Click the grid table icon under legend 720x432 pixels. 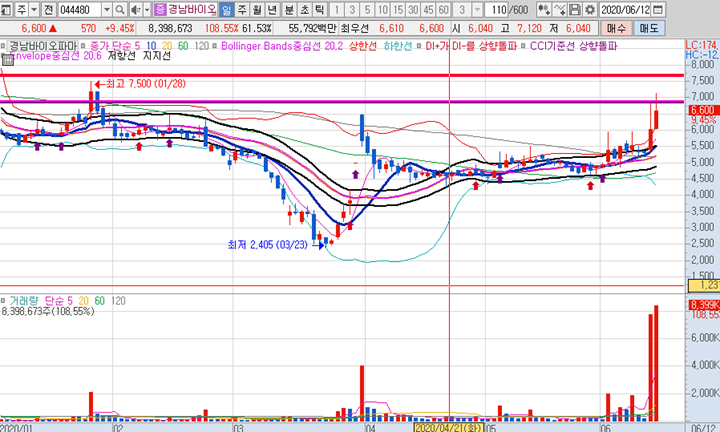coord(8,60)
